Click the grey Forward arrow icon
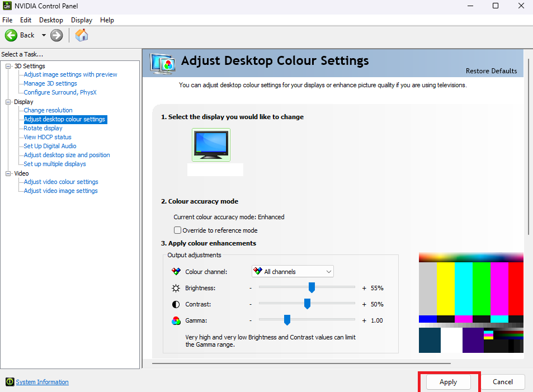This screenshot has width=533, height=392. click(x=56, y=35)
